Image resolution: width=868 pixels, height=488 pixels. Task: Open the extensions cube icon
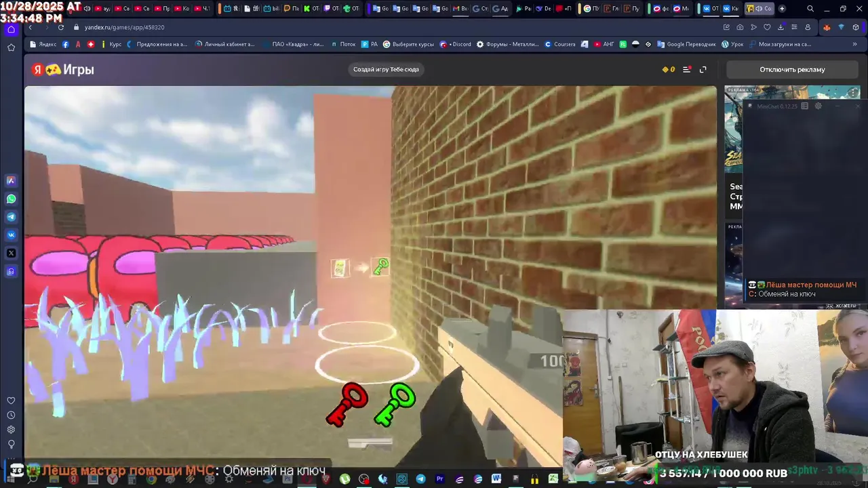[856, 27]
